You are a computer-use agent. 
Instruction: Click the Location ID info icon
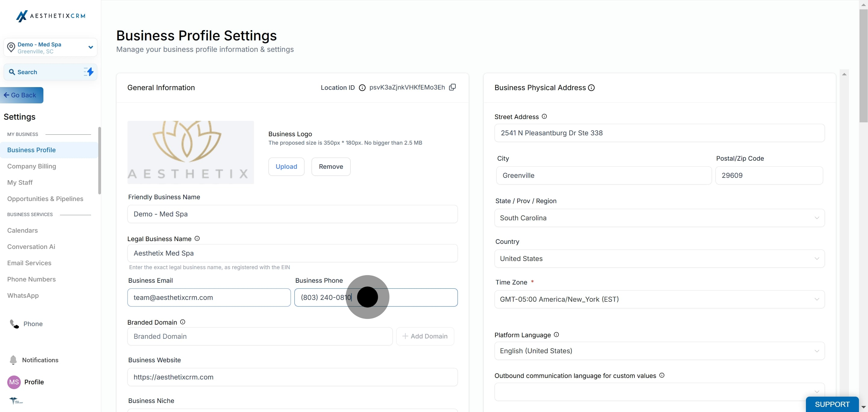coord(362,88)
